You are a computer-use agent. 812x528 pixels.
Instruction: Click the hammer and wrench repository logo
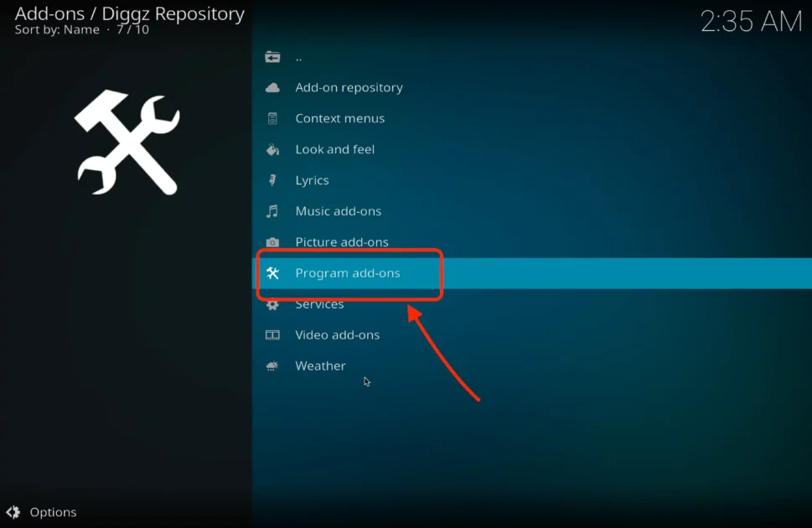pyautogui.click(x=126, y=142)
